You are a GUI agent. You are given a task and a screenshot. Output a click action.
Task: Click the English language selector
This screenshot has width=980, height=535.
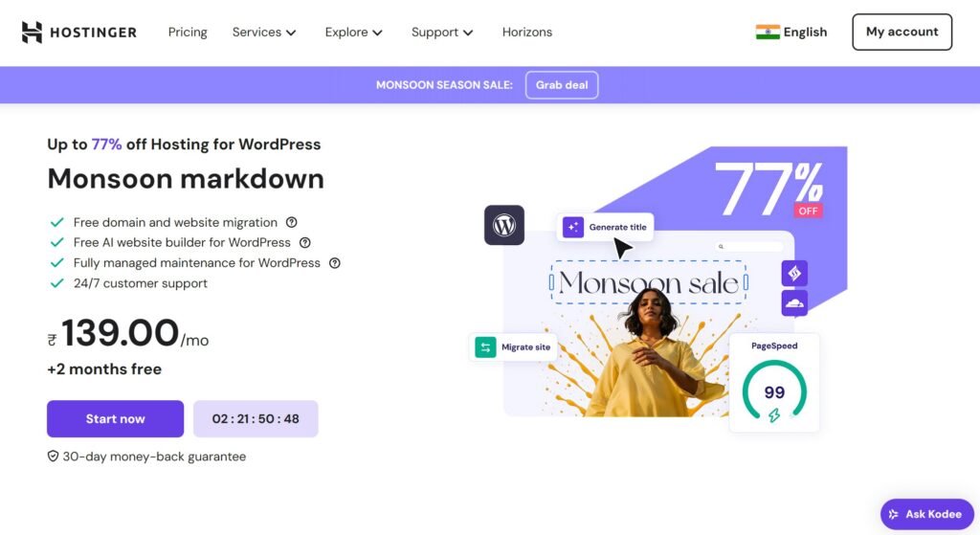click(791, 32)
